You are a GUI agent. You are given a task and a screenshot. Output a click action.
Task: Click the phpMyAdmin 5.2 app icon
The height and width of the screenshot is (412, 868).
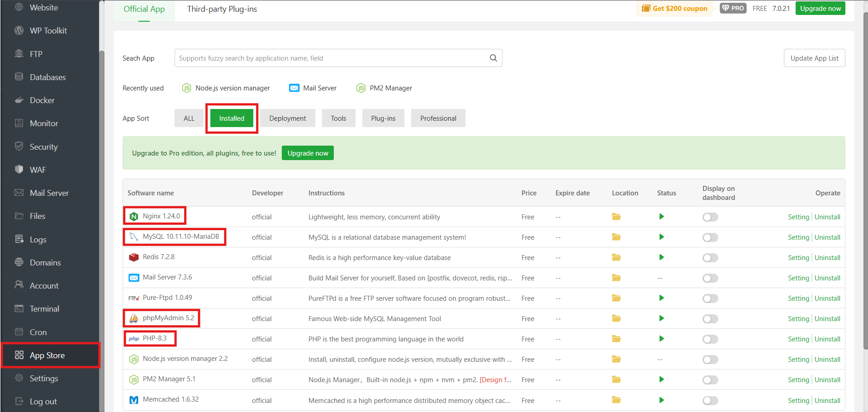pos(133,318)
